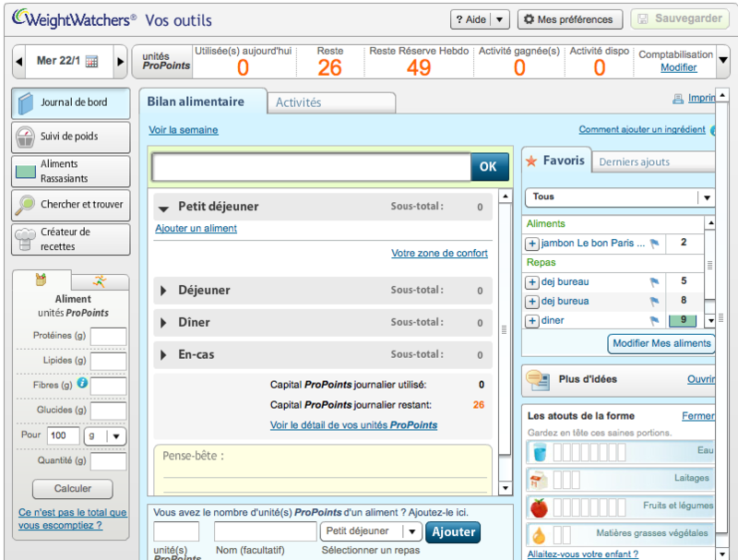The image size is (738, 560).
Task: Switch to Activités tab
Action: pyautogui.click(x=331, y=102)
